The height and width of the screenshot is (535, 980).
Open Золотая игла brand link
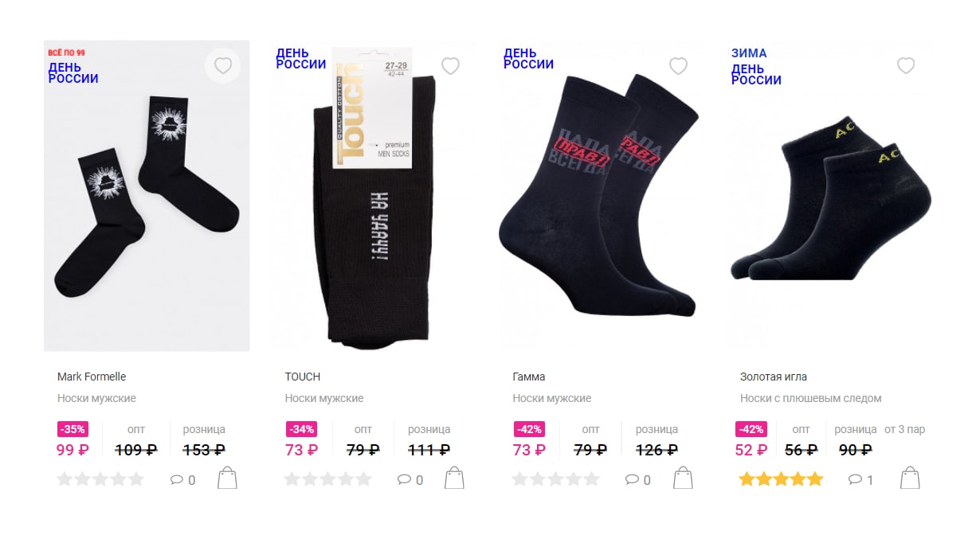pos(774,377)
